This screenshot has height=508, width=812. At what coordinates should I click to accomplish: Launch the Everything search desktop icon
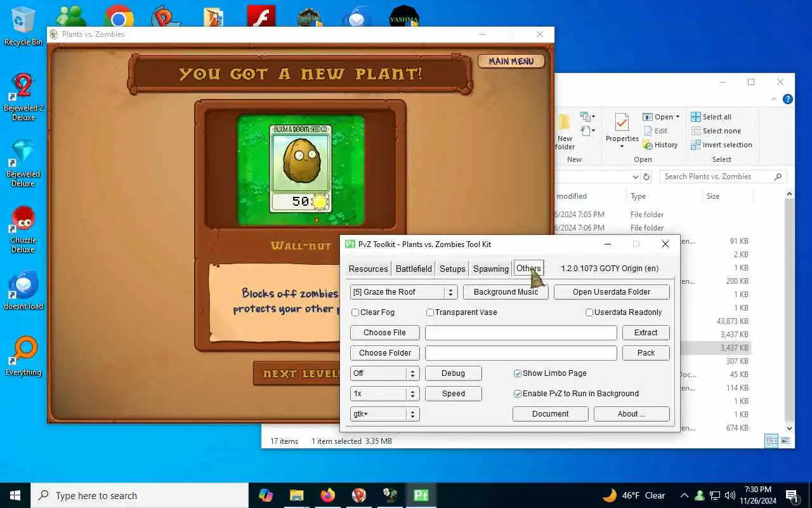pyautogui.click(x=23, y=356)
